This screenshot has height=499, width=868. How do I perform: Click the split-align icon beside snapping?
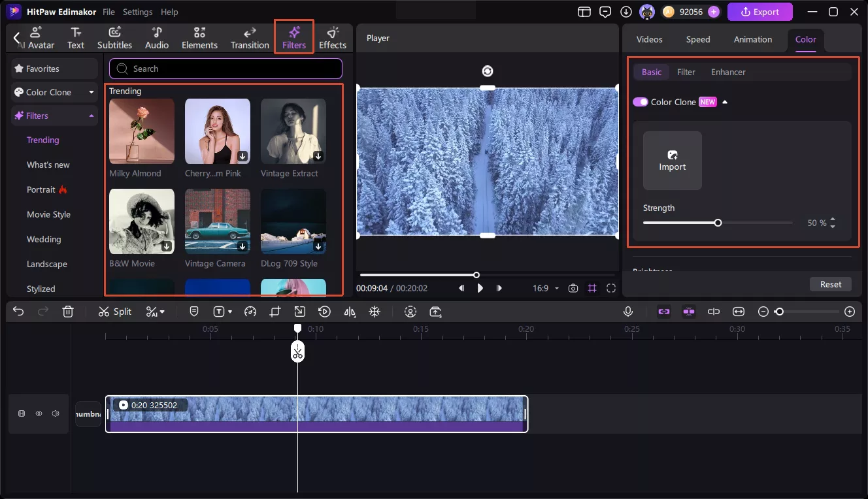[x=714, y=312]
